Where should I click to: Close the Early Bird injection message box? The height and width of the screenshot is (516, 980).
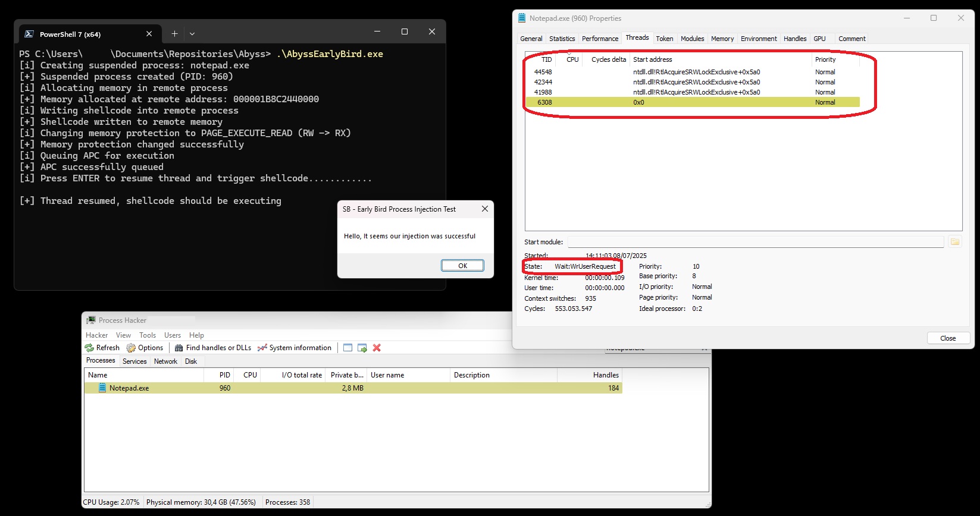click(x=485, y=209)
